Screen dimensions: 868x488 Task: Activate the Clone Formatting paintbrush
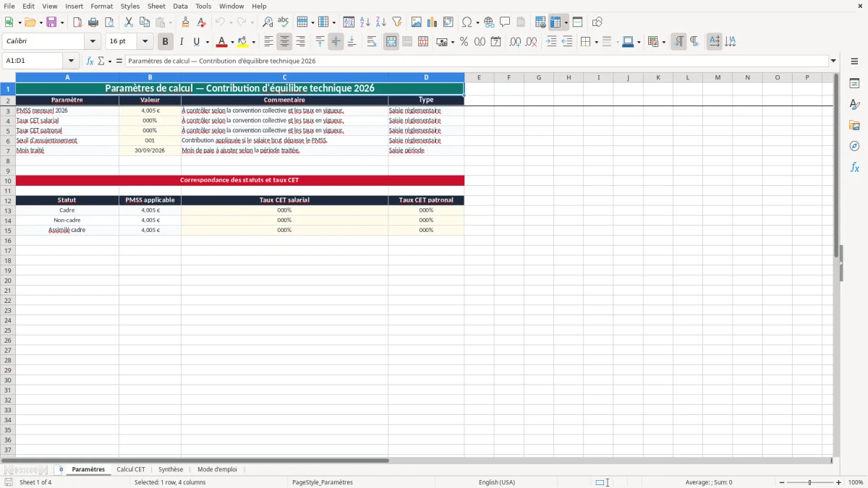click(x=186, y=22)
